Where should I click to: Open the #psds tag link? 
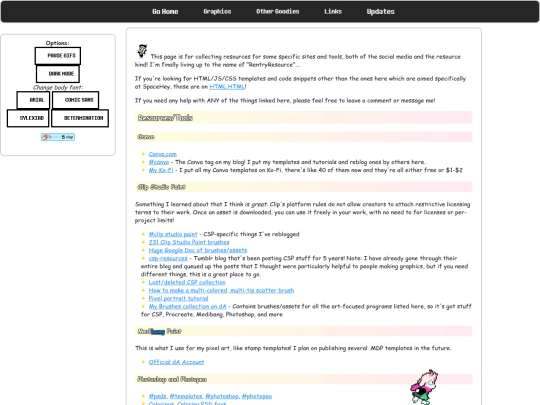tap(157, 396)
